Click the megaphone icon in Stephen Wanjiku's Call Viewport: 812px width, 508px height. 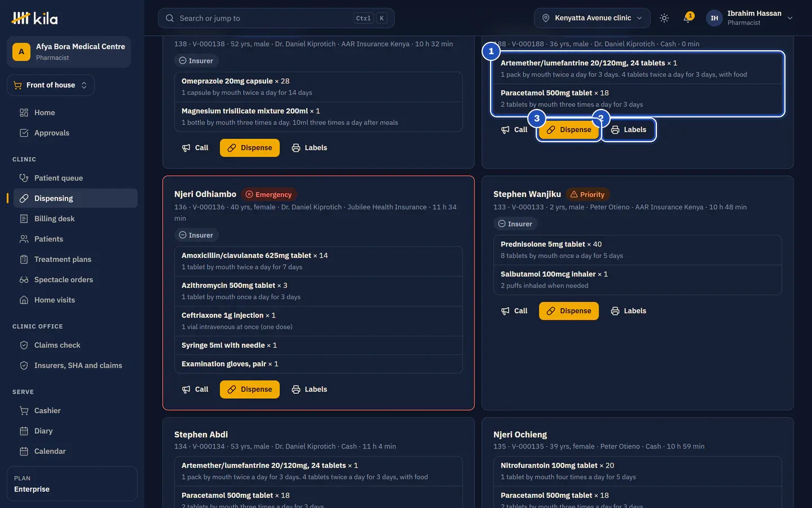click(505, 311)
